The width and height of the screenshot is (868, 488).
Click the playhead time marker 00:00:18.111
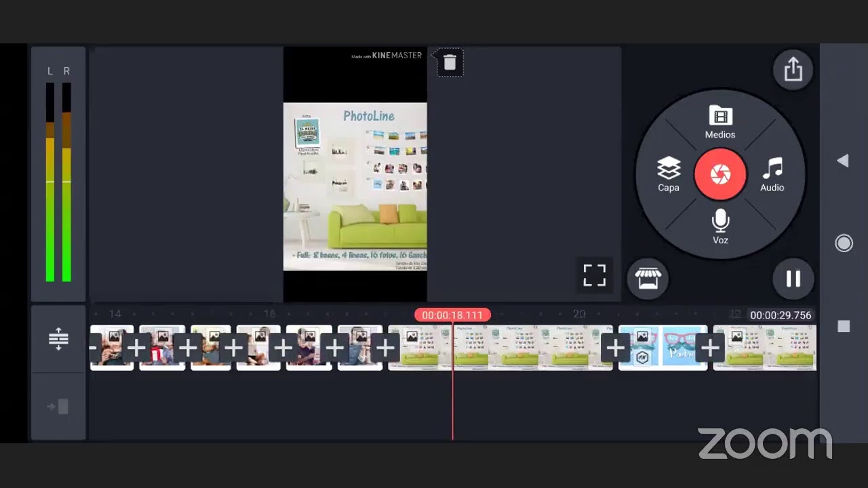pyautogui.click(x=452, y=315)
